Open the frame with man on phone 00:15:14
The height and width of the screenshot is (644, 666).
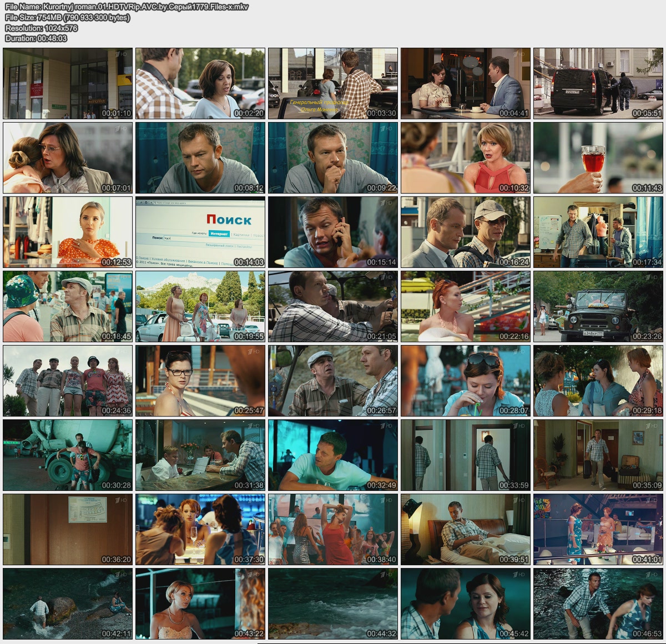pos(333,232)
